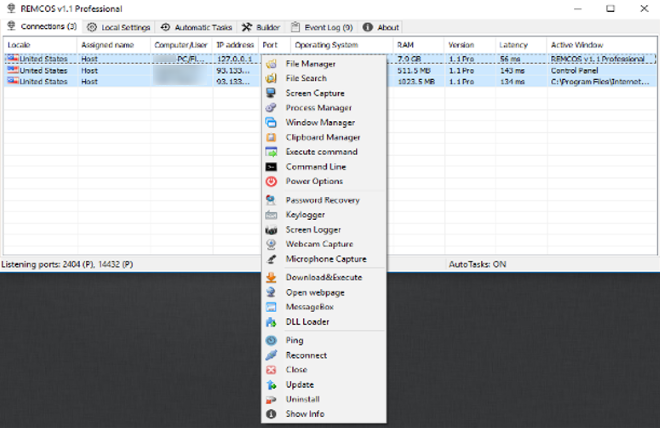Viewport: 660px width, 428px height.
Task: Click the Show Info icon
Action: [x=271, y=414]
